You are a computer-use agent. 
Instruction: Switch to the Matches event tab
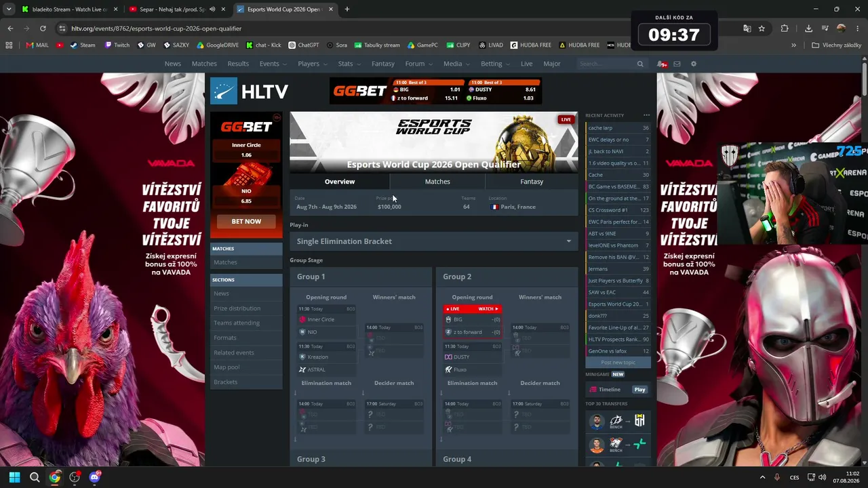[x=437, y=182]
